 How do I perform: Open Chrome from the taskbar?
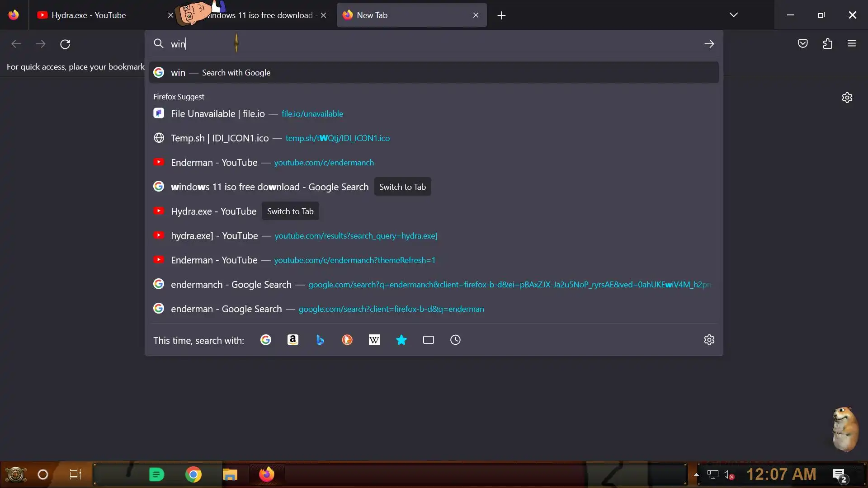tap(193, 474)
